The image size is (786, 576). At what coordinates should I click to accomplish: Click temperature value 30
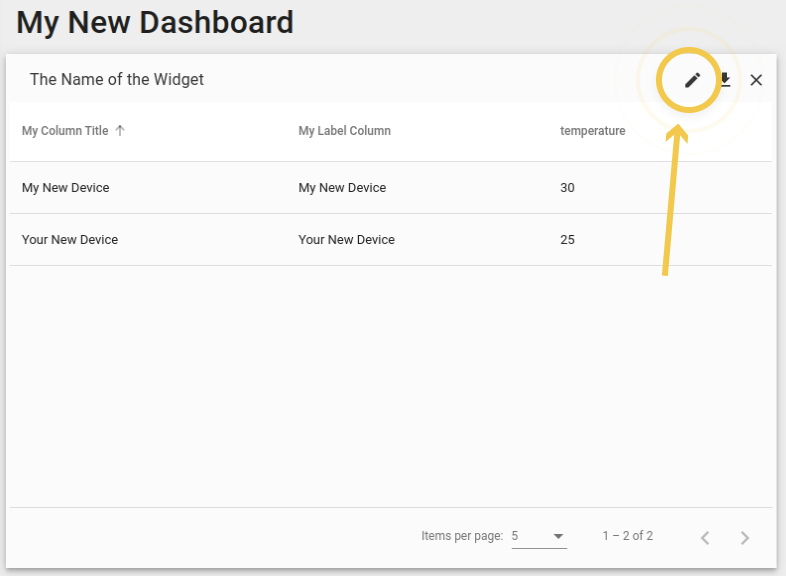[x=567, y=187]
